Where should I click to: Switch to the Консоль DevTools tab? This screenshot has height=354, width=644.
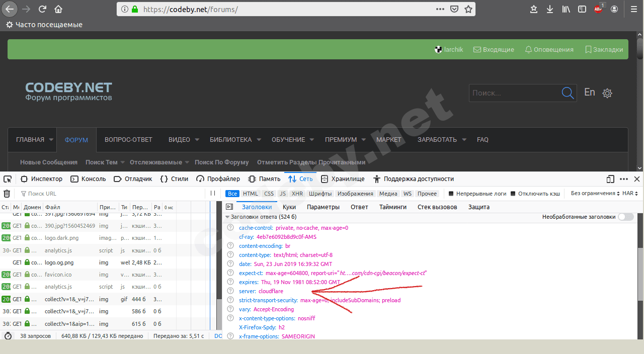[x=88, y=179]
